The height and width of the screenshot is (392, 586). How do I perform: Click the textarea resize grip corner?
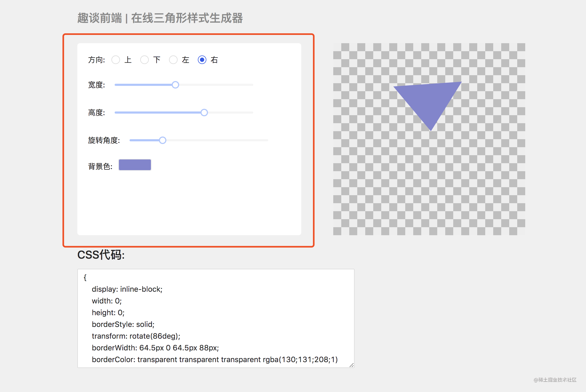351,365
